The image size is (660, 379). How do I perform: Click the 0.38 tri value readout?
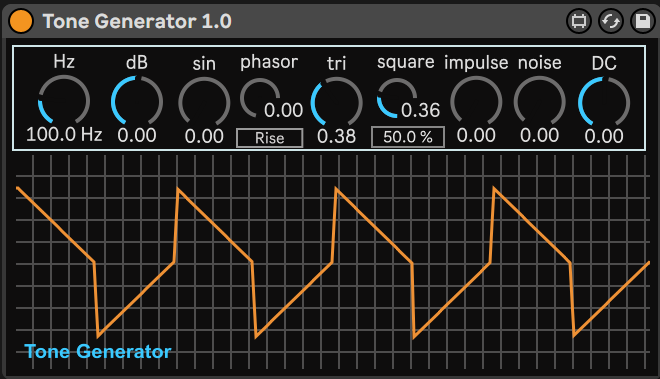336,136
